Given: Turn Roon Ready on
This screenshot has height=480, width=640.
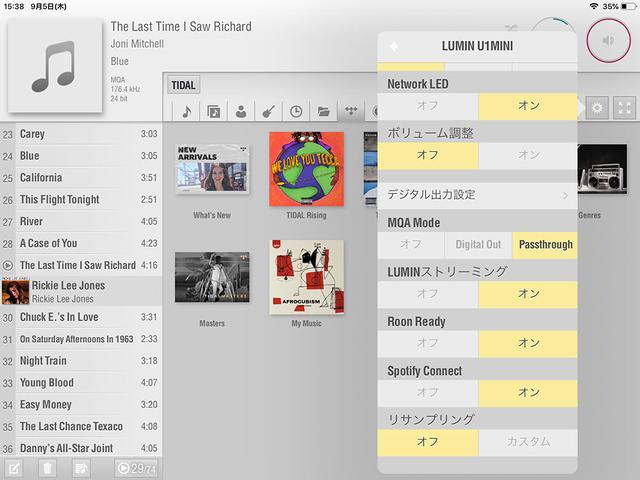Looking at the screenshot, I should coord(528,343).
